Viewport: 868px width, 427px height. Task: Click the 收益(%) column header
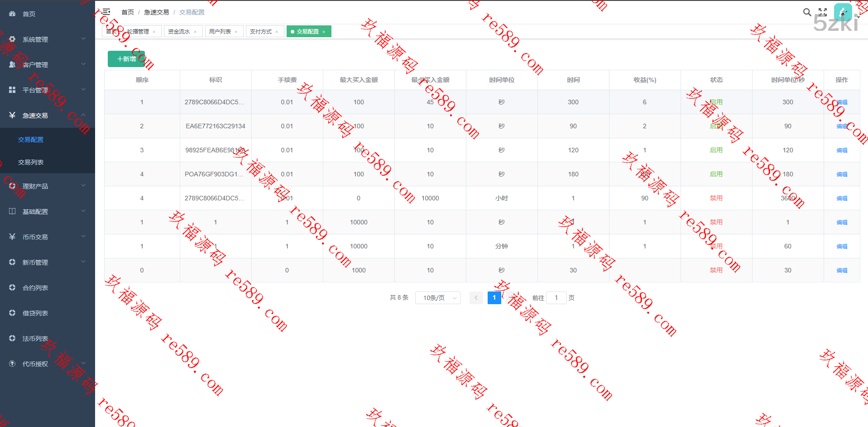coord(645,80)
